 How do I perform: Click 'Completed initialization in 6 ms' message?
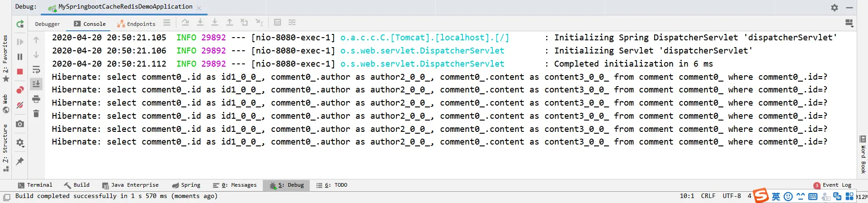(633, 64)
